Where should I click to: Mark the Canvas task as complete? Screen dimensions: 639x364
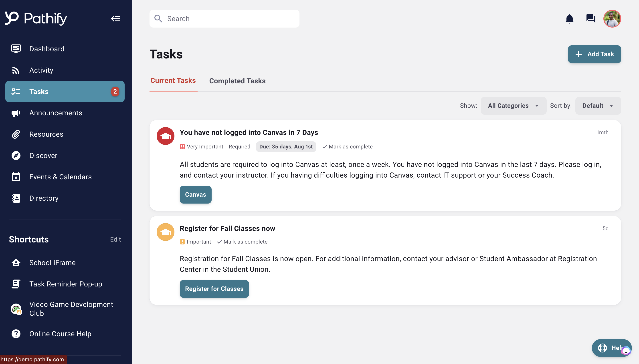coord(347,146)
